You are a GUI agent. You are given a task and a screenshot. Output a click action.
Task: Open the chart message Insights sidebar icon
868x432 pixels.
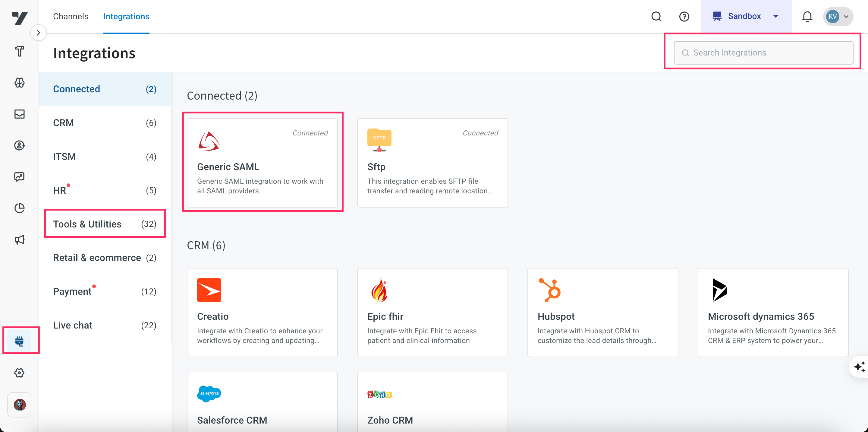click(20, 177)
